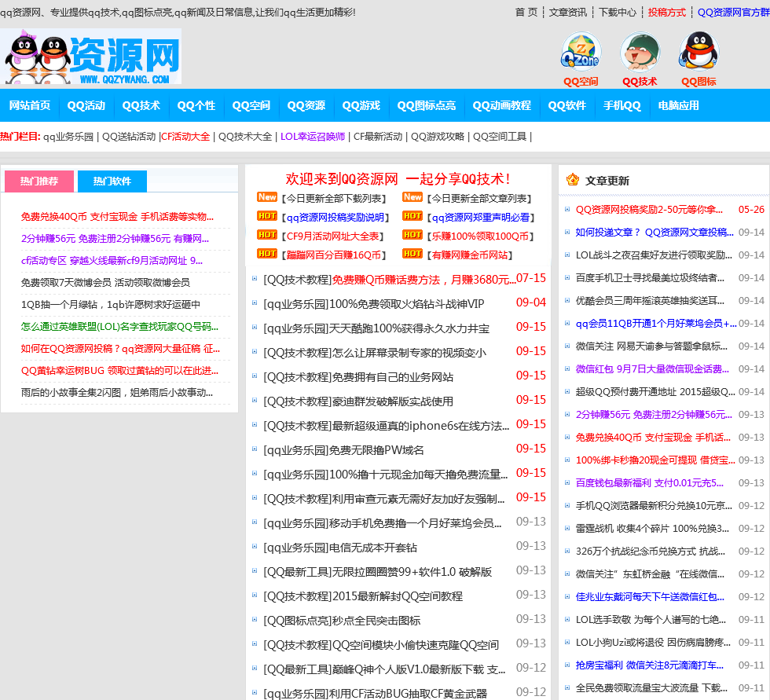The image size is (770, 700).
Task: Open QQ资源网投稿奖励2-50元 update article
Action: (x=649, y=210)
